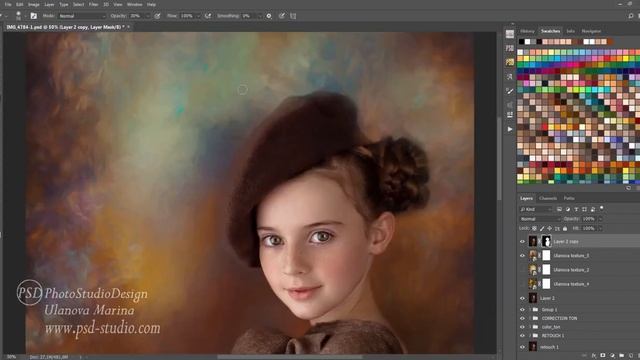Viewport: 640px width, 360px height.
Task: Select Layer 2 copy mask thumbnail
Action: (x=546, y=241)
